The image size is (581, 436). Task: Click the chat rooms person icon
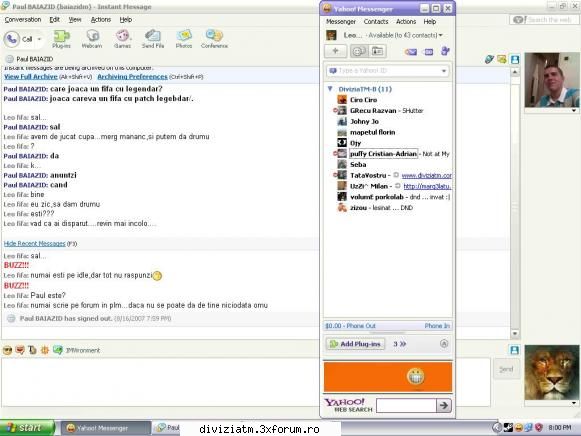(445, 51)
